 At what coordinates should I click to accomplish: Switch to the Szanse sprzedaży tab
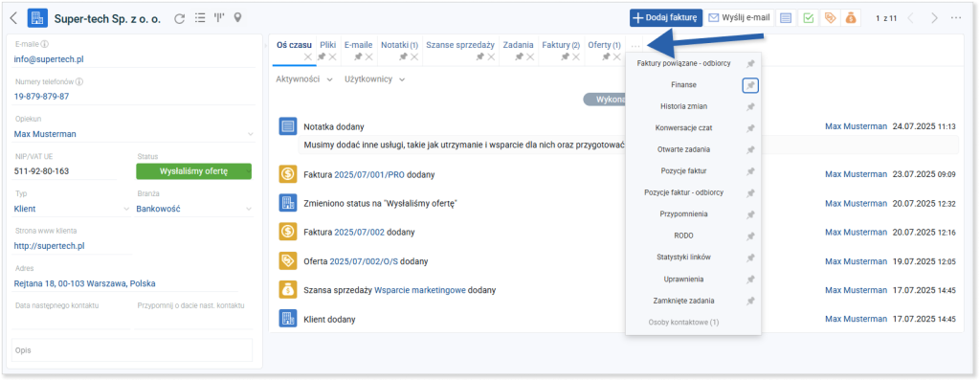460,45
